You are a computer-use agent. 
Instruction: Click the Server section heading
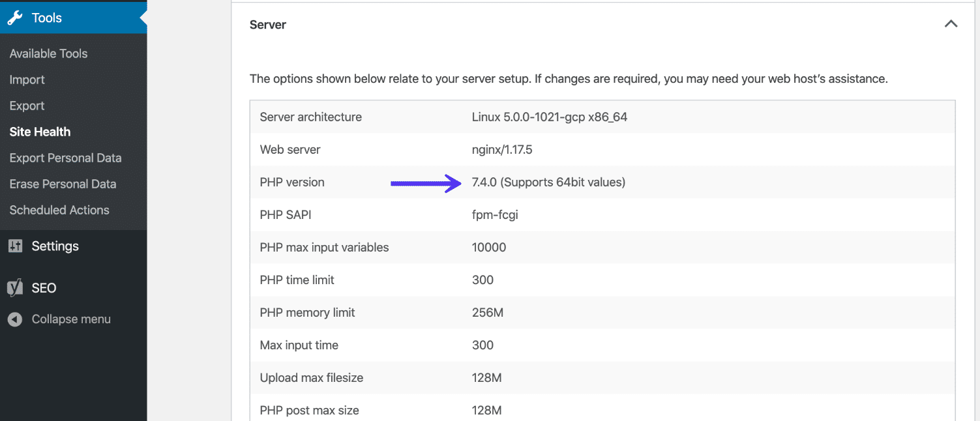click(267, 24)
